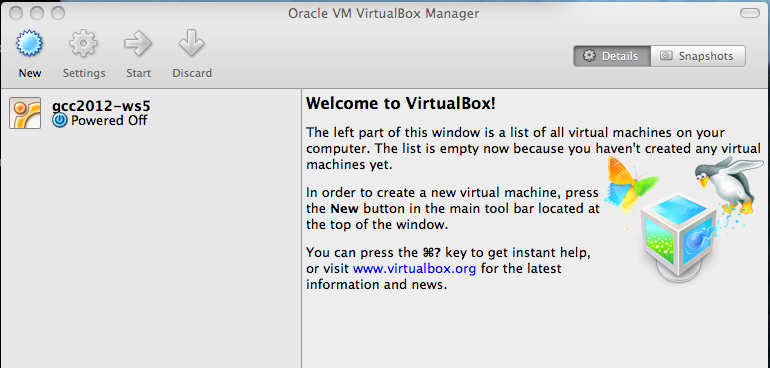Create a new virtual machine with New
Image resolution: width=770 pixels, height=368 pixels.
coord(29,54)
